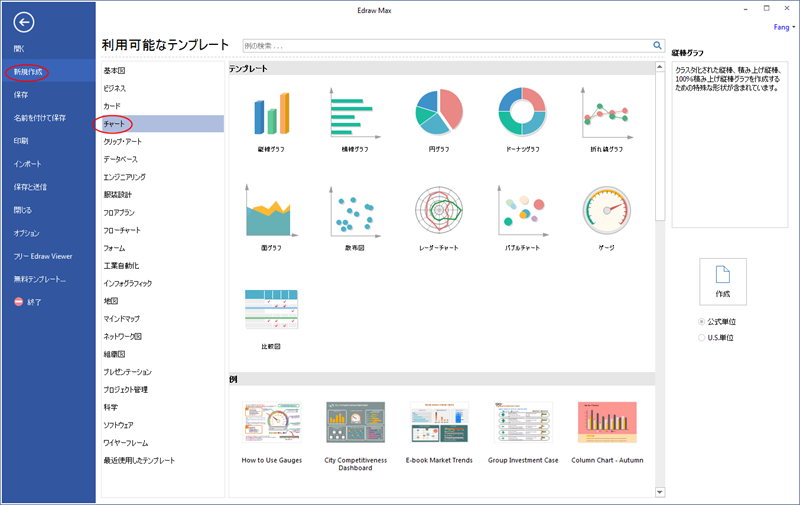Select the 公式単位 metric units option
Viewport: 800px width, 505px height.
tap(701, 322)
